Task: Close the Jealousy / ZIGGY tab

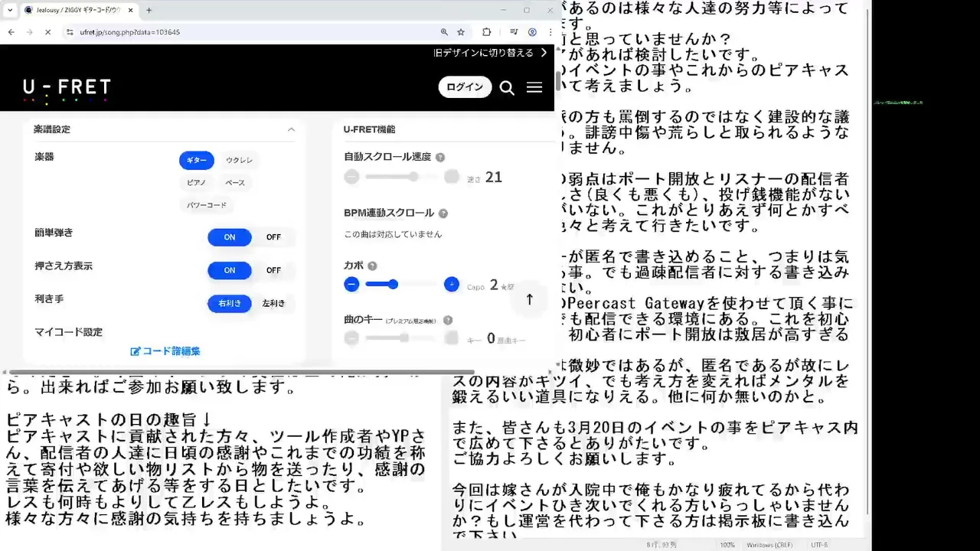Action: pos(129,10)
